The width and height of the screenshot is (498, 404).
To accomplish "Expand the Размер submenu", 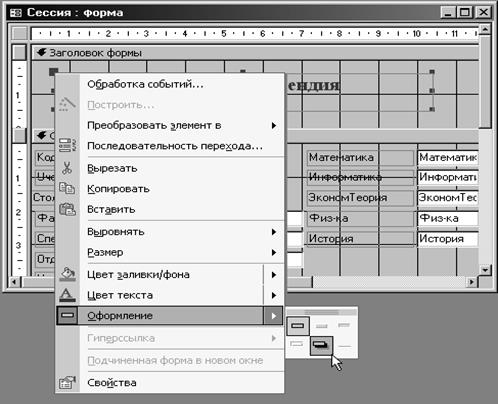I will 274,252.
